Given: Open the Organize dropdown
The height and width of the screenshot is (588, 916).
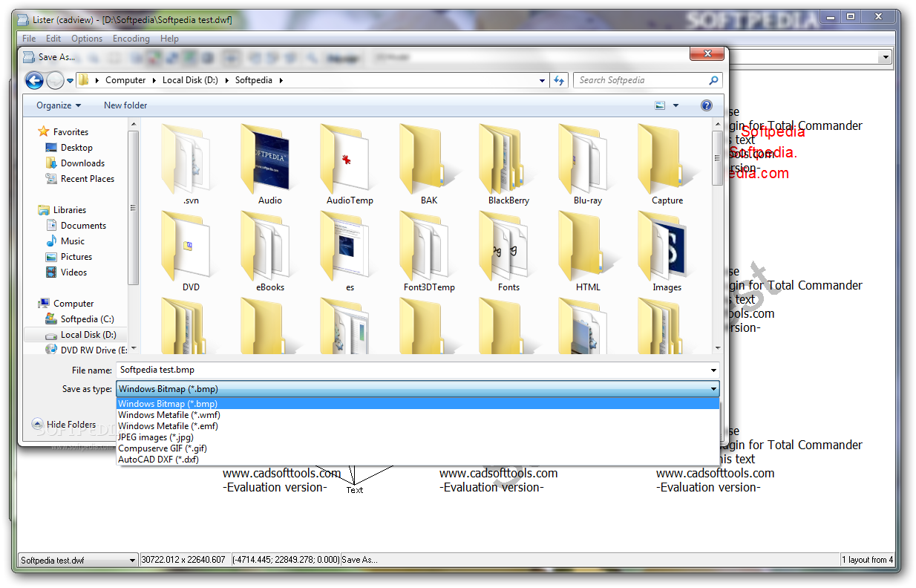Looking at the screenshot, I should (59, 105).
